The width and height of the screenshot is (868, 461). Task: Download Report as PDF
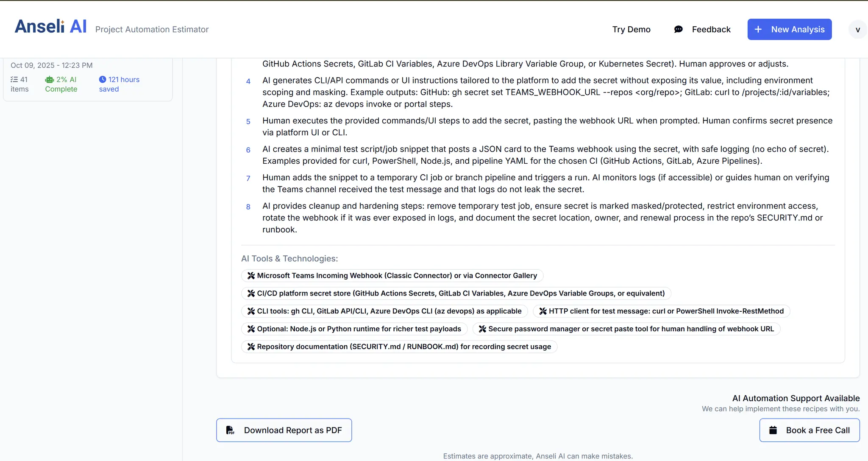284,430
